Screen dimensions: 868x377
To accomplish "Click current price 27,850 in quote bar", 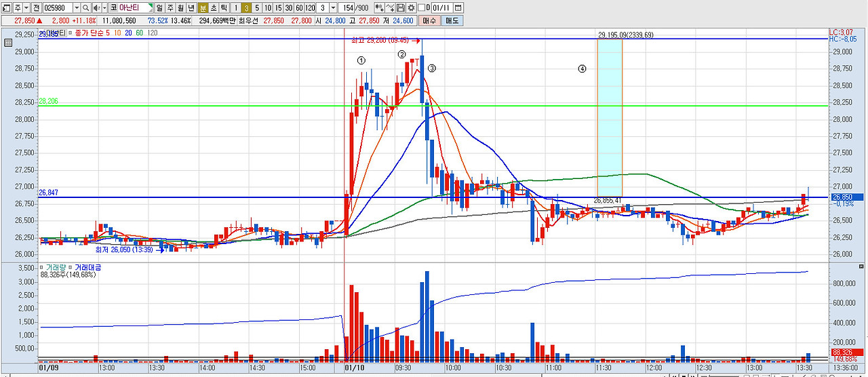I will [24, 21].
